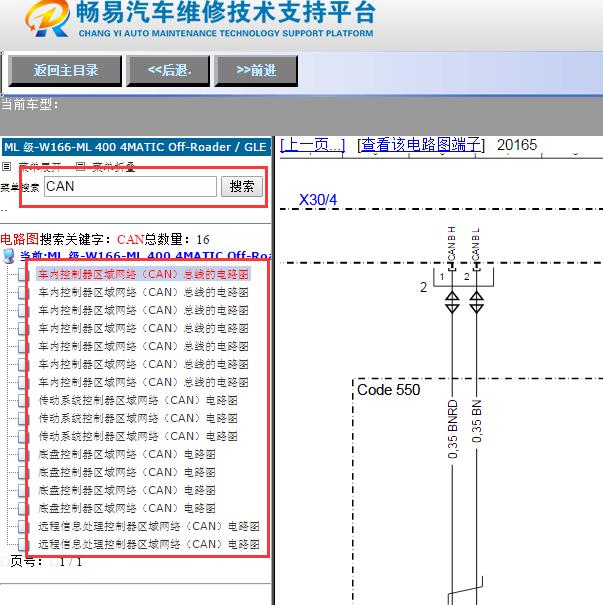Image resolution: width=603 pixels, height=605 pixels.
Task: Click the Code 550 label in diagram
Action: click(x=388, y=390)
